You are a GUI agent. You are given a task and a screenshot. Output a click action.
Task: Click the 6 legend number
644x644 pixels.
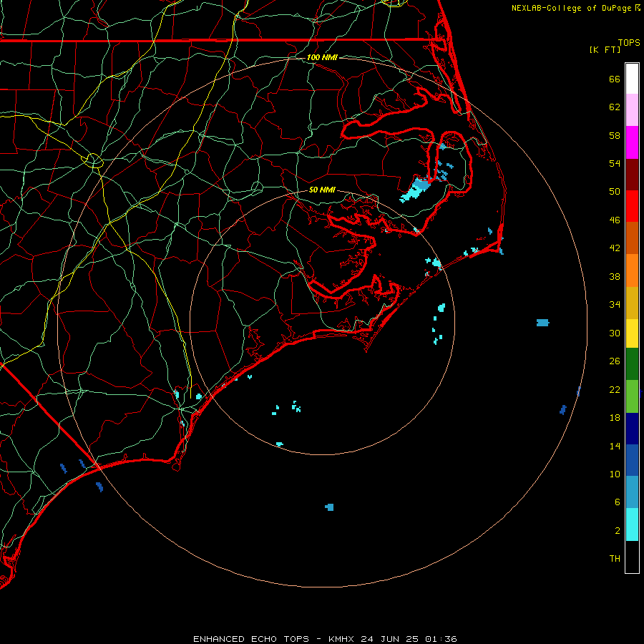coord(618,502)
